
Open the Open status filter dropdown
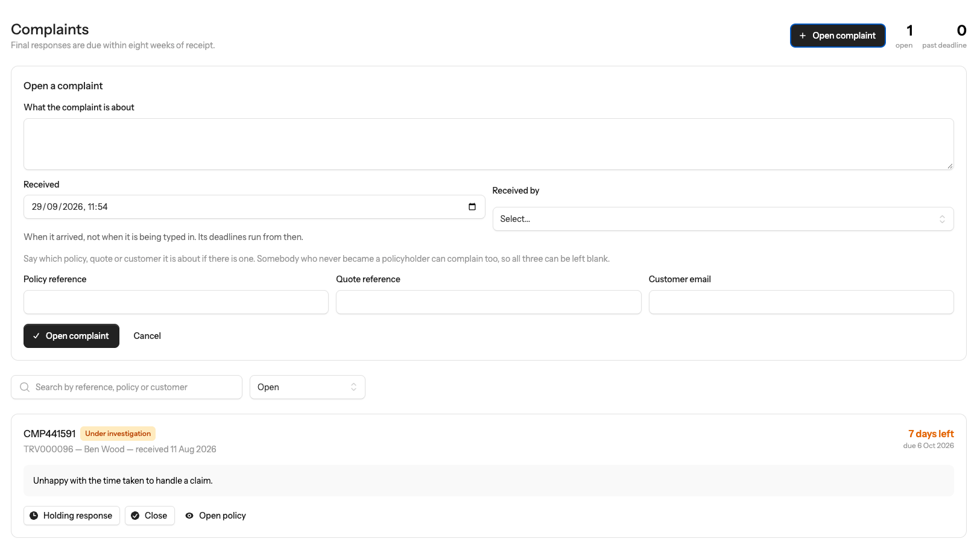tap(308, 387)
